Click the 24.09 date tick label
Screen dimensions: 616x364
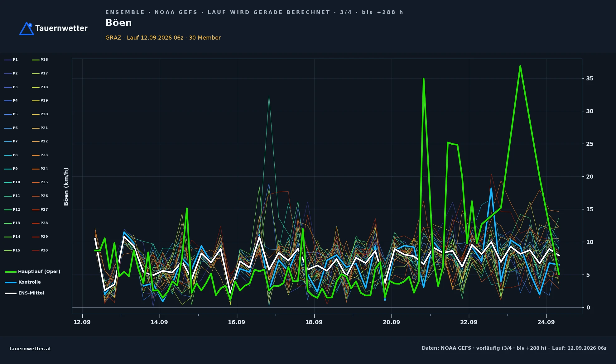coord(546,322)
